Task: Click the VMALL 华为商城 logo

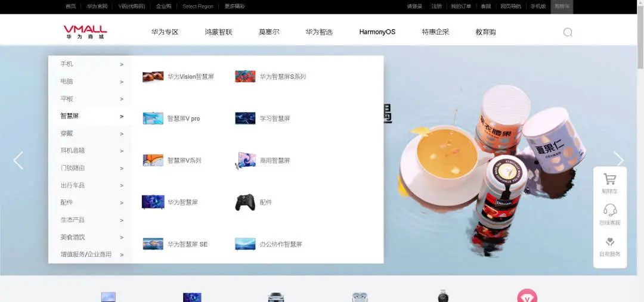Action: [x=85, y=32]
